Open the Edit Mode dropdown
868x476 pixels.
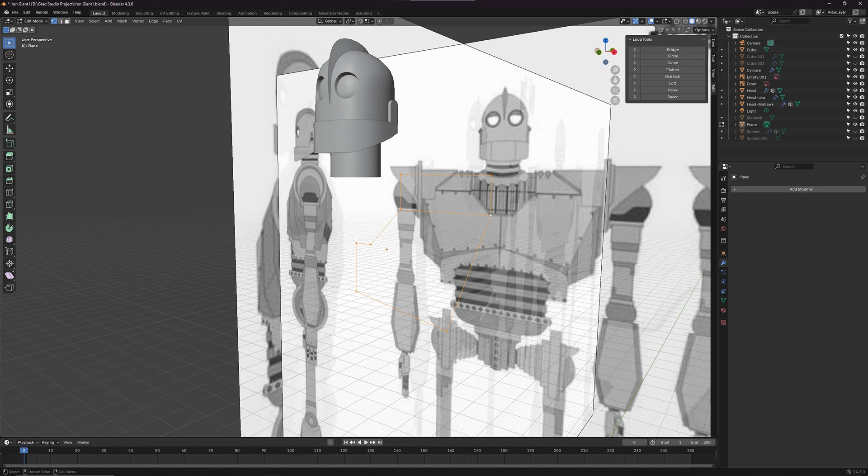pos(33,21)
